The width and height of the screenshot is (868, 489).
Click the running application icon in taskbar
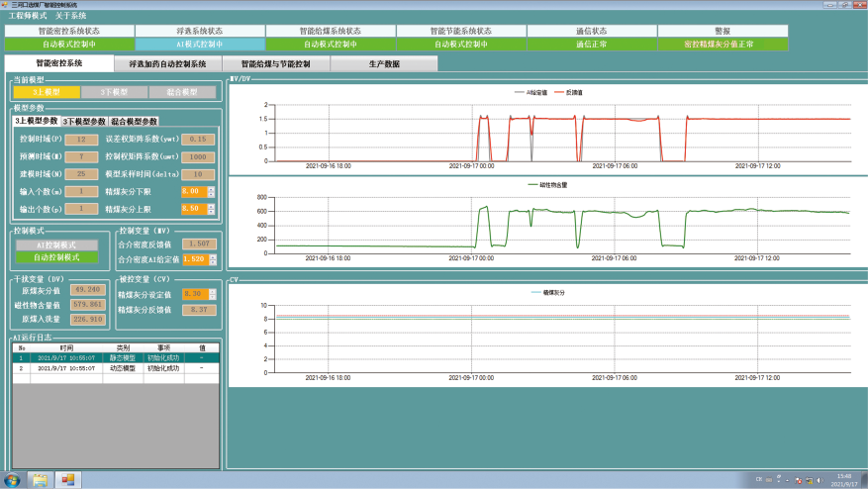coord(68,480)
